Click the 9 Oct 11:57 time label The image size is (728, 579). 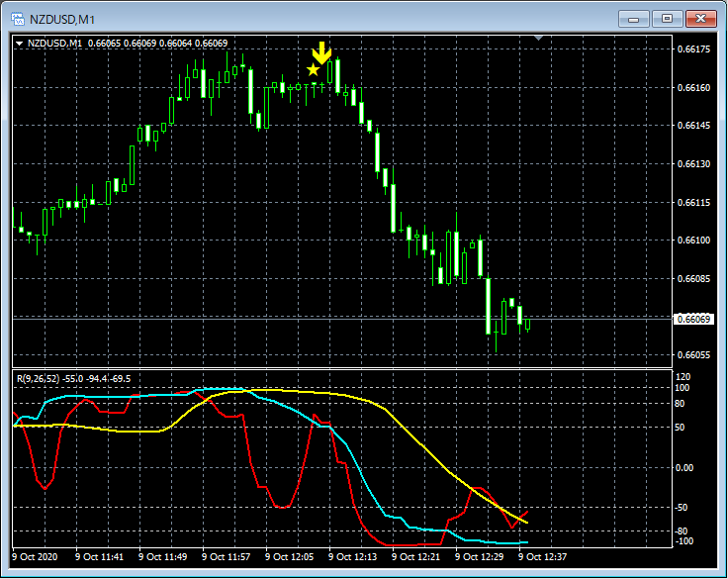227,556
